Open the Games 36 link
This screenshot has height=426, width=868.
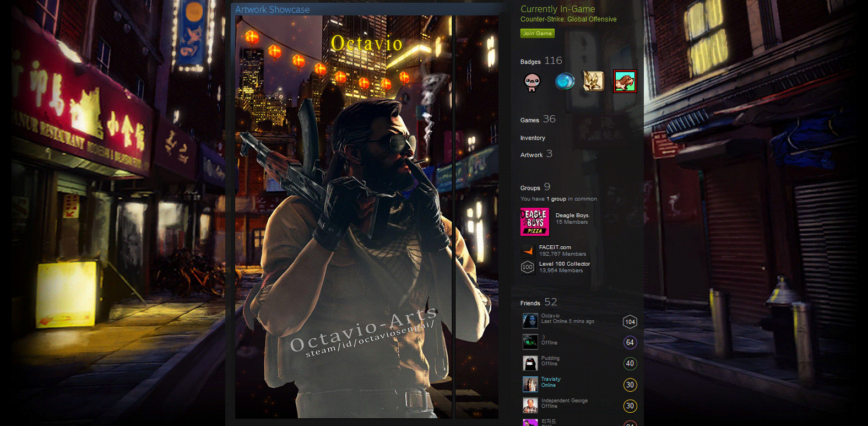pos(538,119)
